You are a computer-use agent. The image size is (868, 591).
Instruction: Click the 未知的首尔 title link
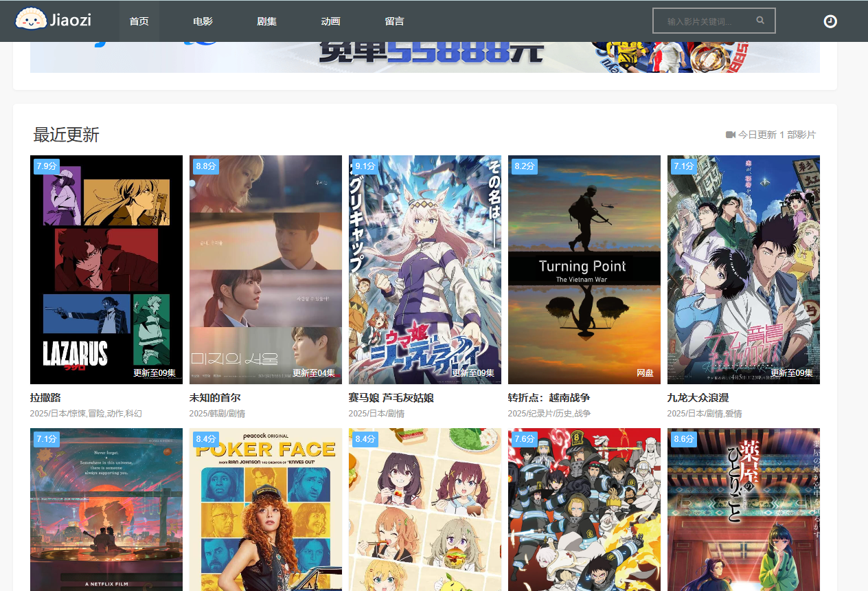(x=215, y=398)
